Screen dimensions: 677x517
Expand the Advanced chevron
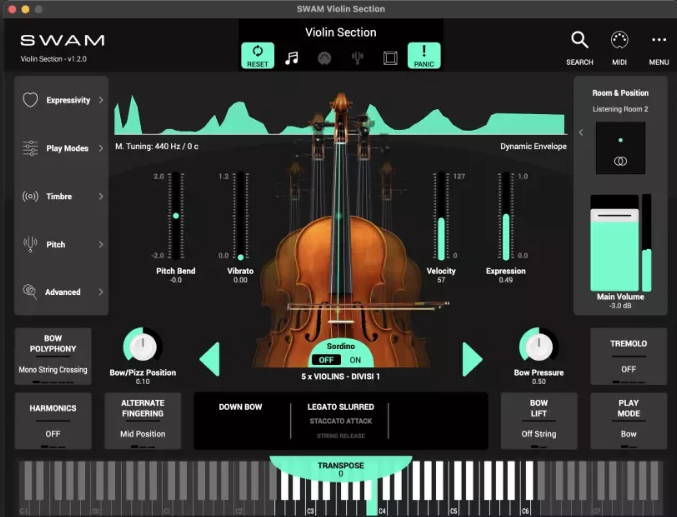point(101,292)
